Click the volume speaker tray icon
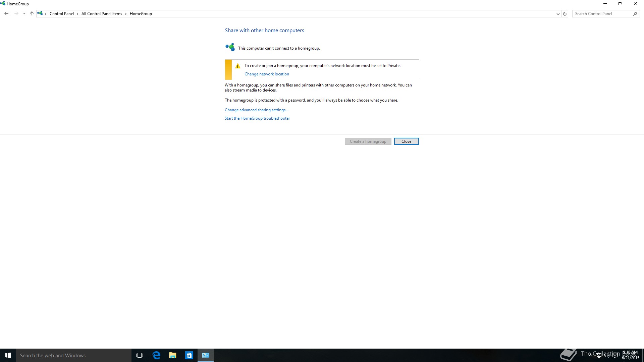Image resolution: width=644 pixels, height=362 pixels. (606, 355)
